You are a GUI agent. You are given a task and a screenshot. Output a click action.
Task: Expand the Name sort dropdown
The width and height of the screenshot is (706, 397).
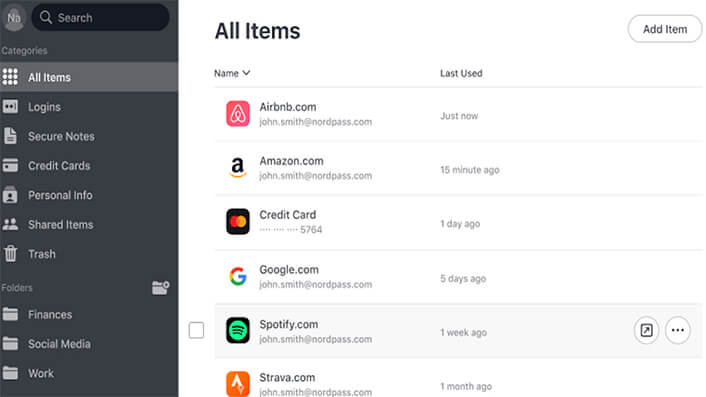click(x=232, y=73)
